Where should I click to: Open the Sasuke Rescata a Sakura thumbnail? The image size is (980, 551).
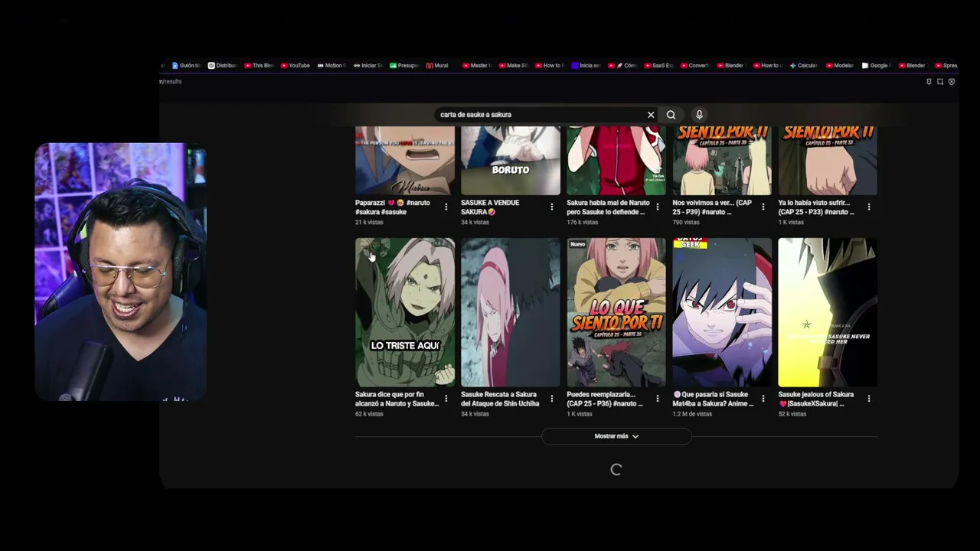pyautogui.click(x=511, y=312)
